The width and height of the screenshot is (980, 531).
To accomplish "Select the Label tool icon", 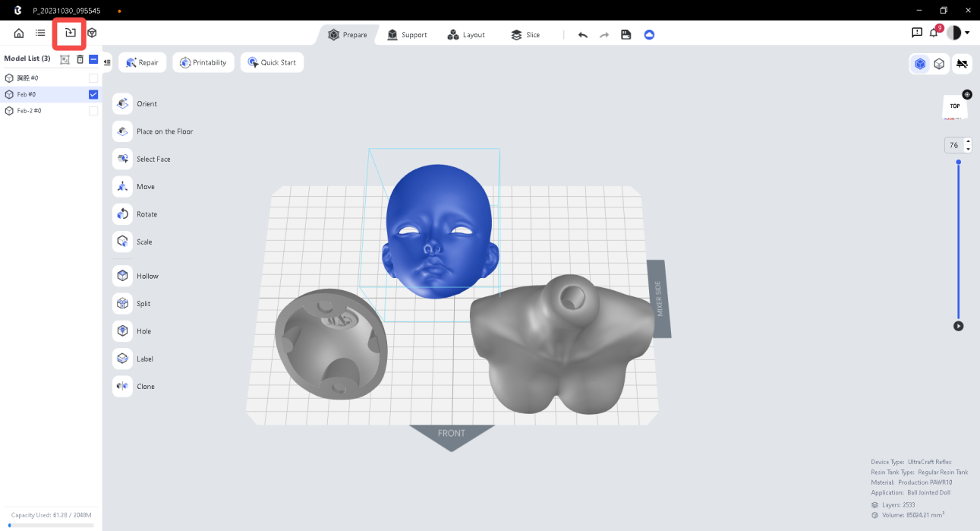I will 122,359.
